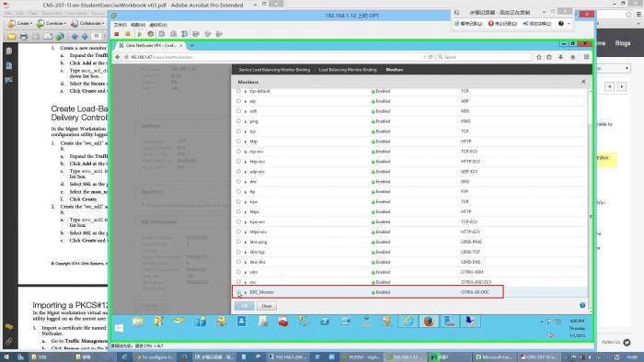Select the udp-ecv monitor radio button
The width and height of the screenshot is (644, 362).
coord(238,172)
